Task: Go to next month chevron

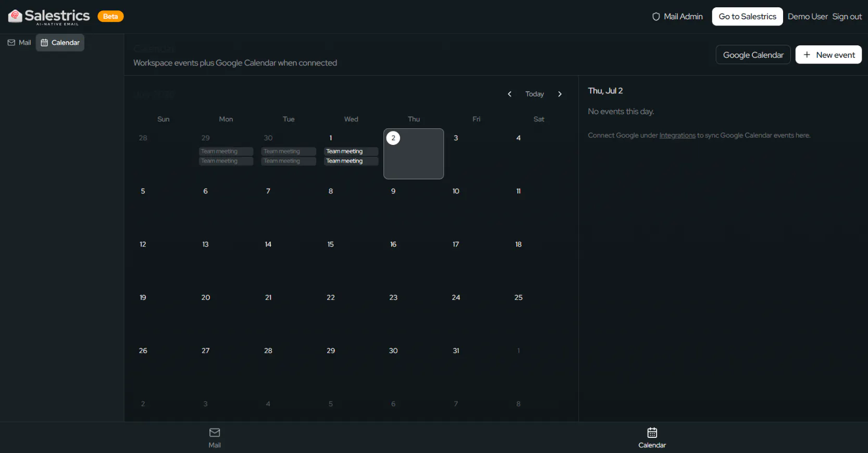Action: [x=560, y=94]
